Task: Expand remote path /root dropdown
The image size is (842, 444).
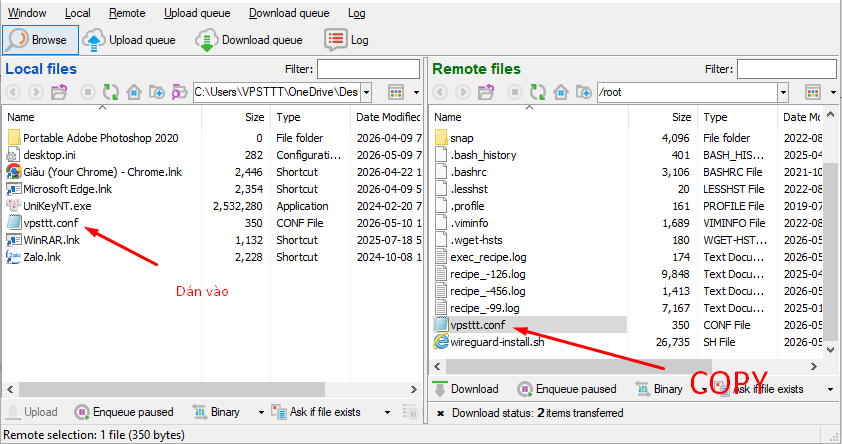Action: pos(783,92)
